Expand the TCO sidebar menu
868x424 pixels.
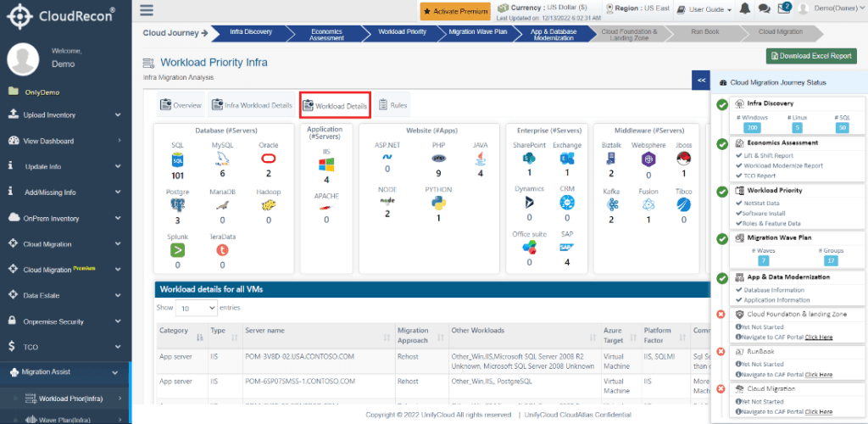point(65,347)
